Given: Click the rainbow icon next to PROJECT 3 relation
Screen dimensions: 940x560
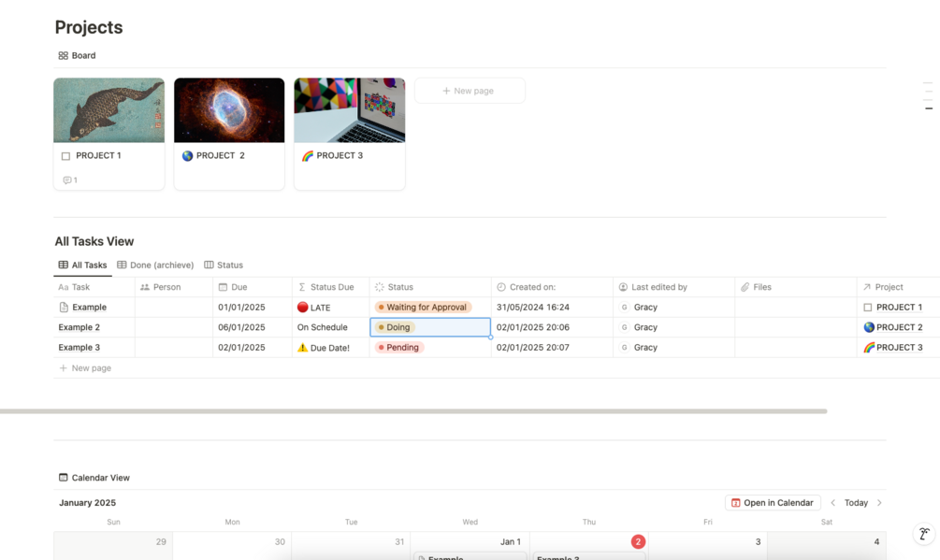Looking at the screenshot, I should pyautogui.click(x=869, y=348).
